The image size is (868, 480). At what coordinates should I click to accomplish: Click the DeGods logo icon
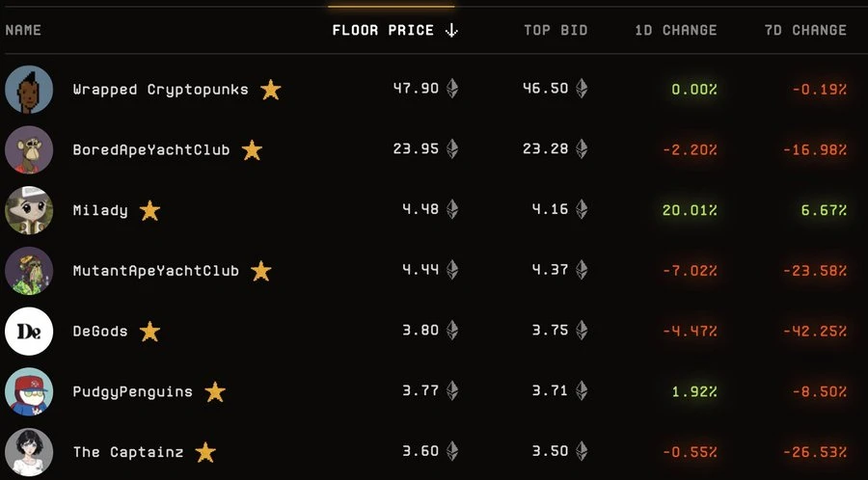tap(29, 332)
